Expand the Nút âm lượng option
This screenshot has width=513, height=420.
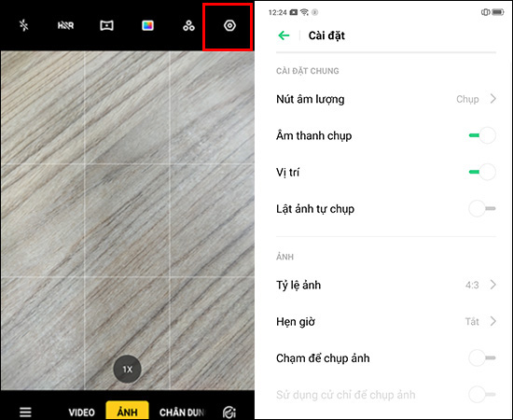pyautogui.click(x=386, y=99)
